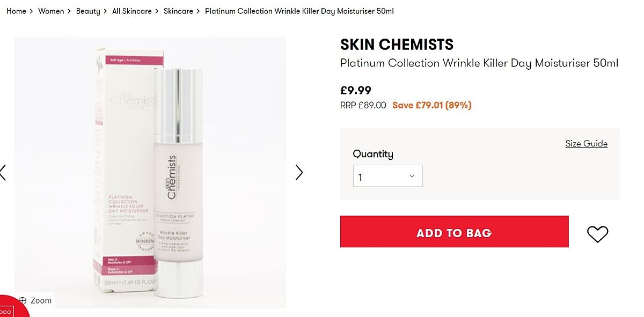The height and width of the screenshot is (317, 644).
Task: Show next product image with right arrow
Action: [299, 172]
